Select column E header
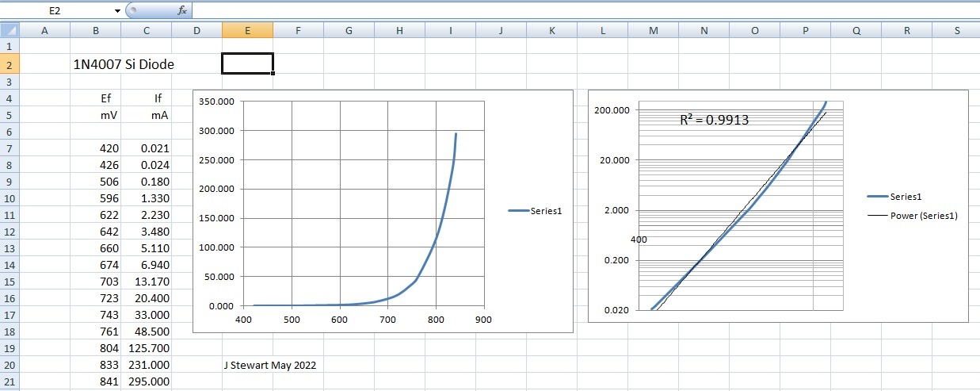 pyautogui.click(x=247, y=30)
